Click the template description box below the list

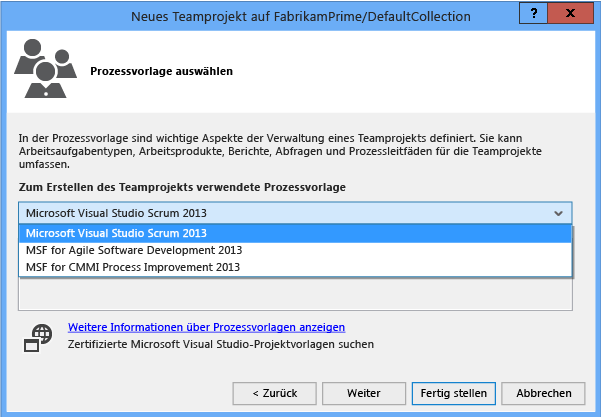[295, 294]
